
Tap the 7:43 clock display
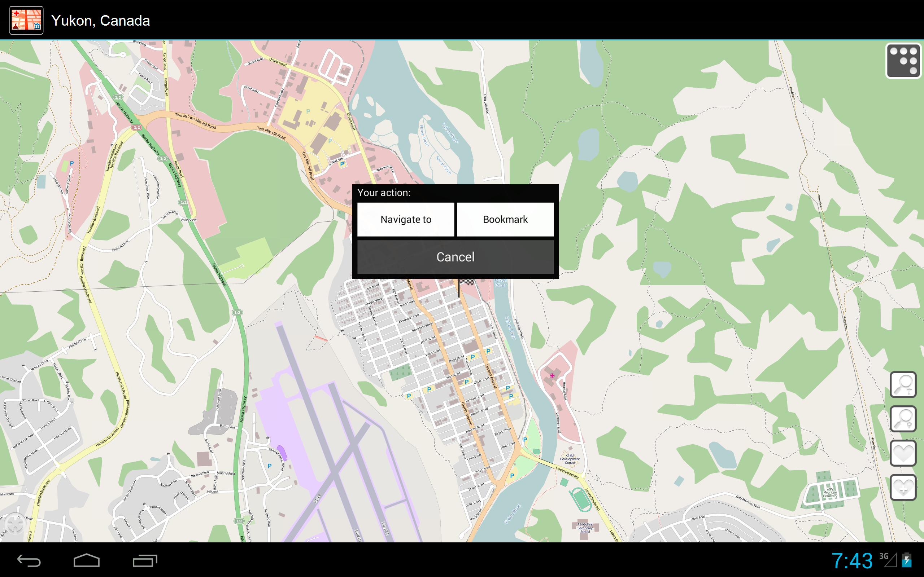tap(852, 560)
